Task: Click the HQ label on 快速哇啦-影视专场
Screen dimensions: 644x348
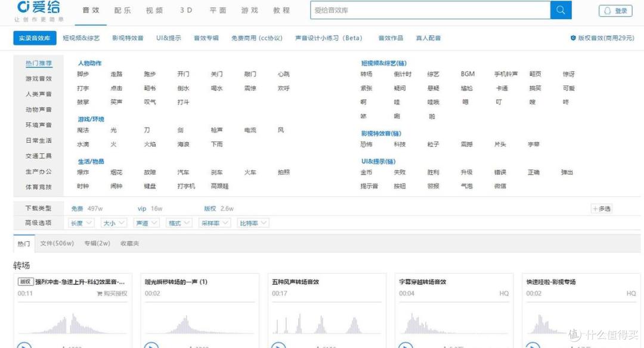Action: [631, 293]
